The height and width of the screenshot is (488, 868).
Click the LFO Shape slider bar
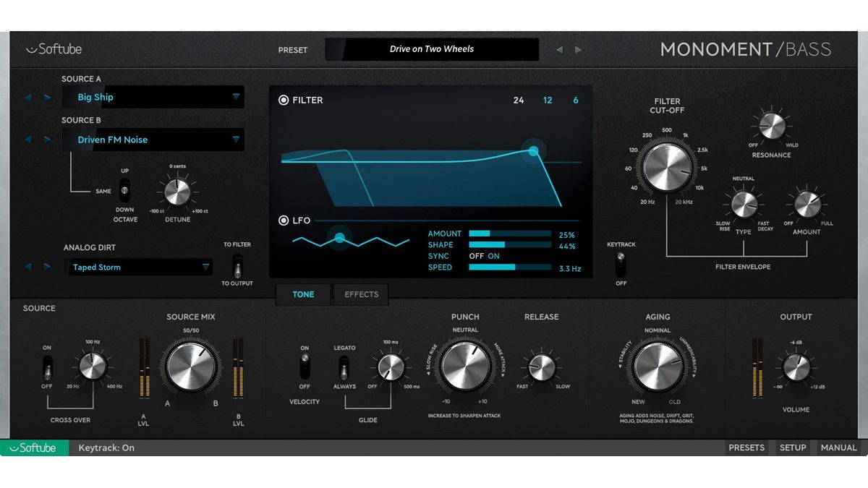coord(510,245)
